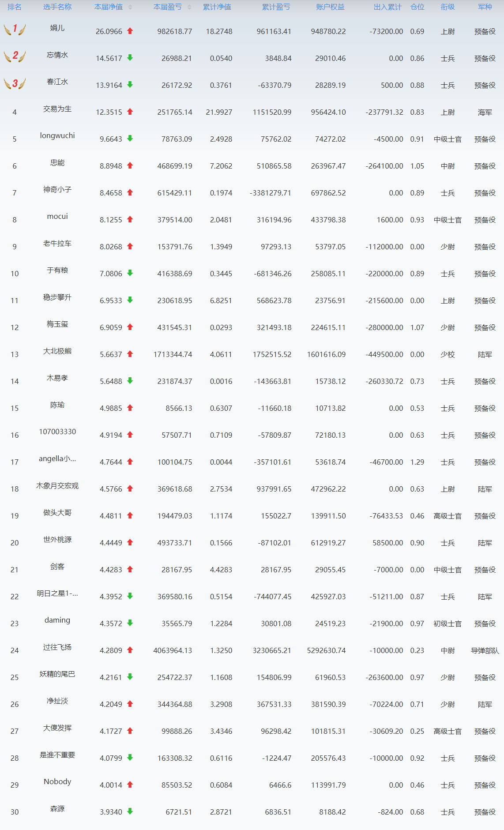Screen dimensions: 504x830
Task: Select player name 明日之星1-...
Action: pyautogui.click(x=57, y=593)
